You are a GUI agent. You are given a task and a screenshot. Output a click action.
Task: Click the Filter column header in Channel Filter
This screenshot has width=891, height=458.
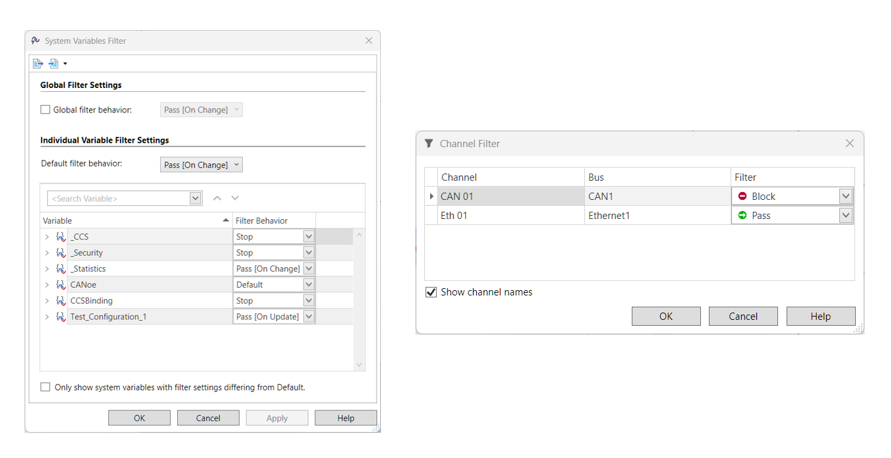[793, 177]
